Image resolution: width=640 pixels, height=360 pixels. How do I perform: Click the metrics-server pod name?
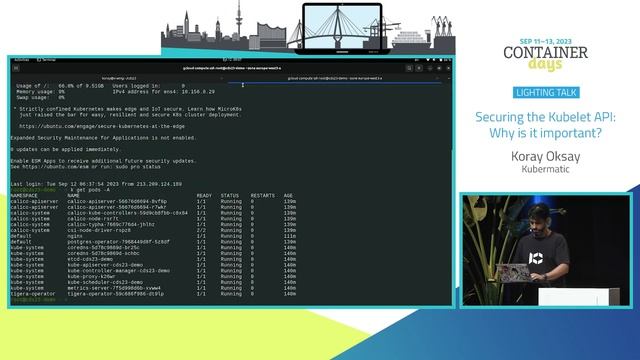coord(114,288)
